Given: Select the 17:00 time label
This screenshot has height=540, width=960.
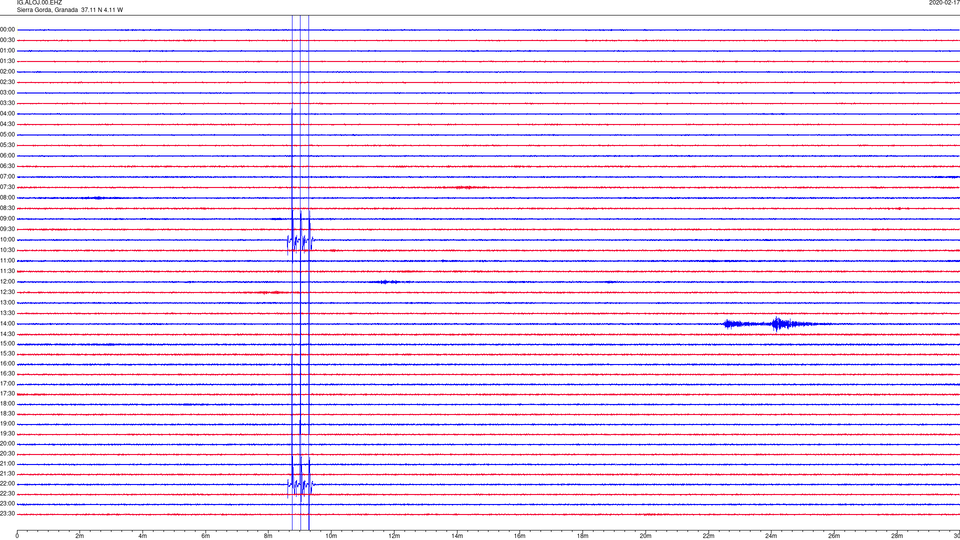Looking at the screenshot, I should 7,384.
